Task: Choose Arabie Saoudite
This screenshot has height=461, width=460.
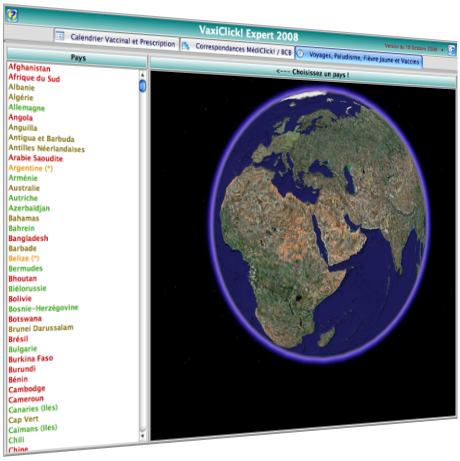Action: (x=35, y=158)
